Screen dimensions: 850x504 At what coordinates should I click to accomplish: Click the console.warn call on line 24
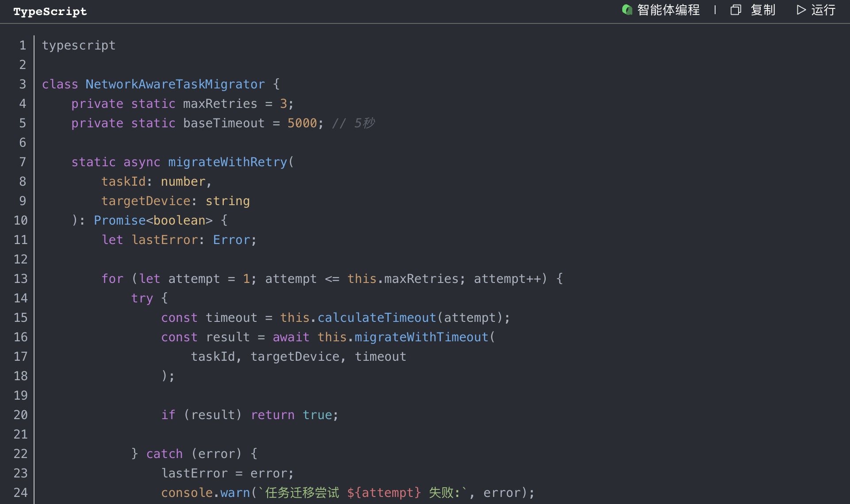pyautogui.click(x=206, y=493)
